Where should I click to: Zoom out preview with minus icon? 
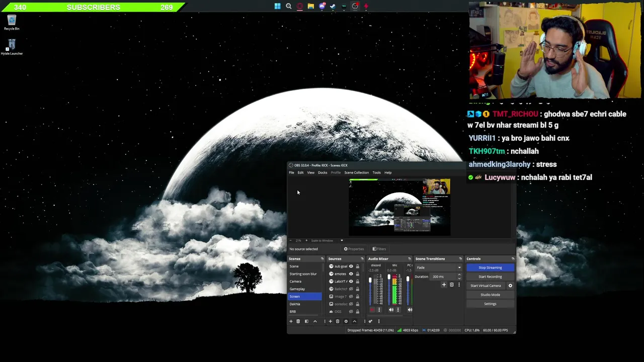291,240
